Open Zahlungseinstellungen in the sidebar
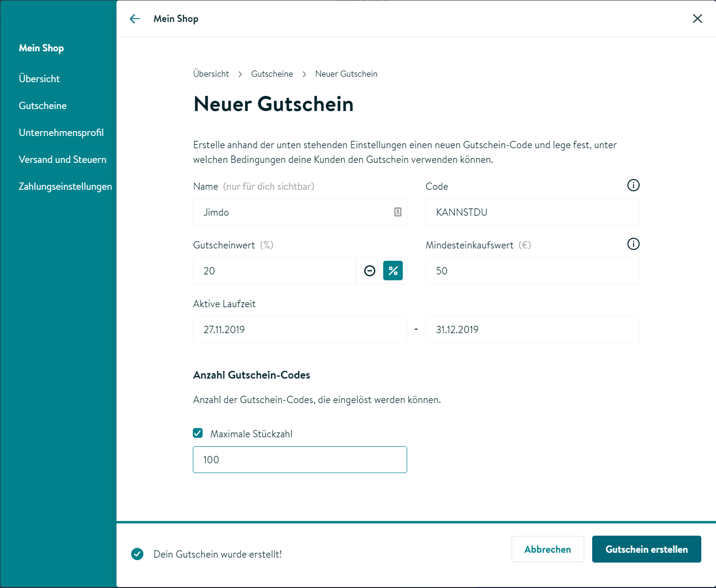 pyautogui.click(x=65, y=186)
